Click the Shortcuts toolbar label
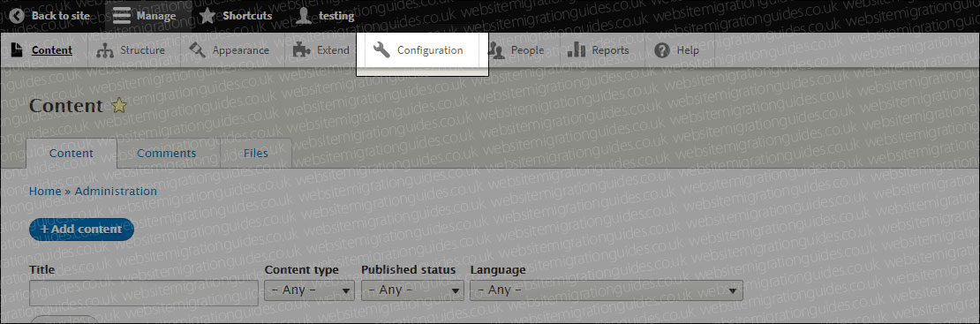Screen dimensions: 980x324 pyautogui.click(x=247, y=16)
